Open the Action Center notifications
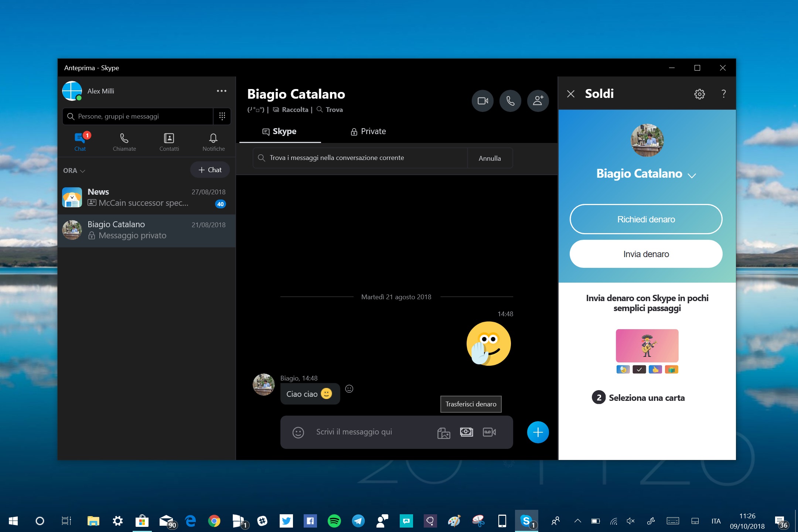 pos(781,521)
